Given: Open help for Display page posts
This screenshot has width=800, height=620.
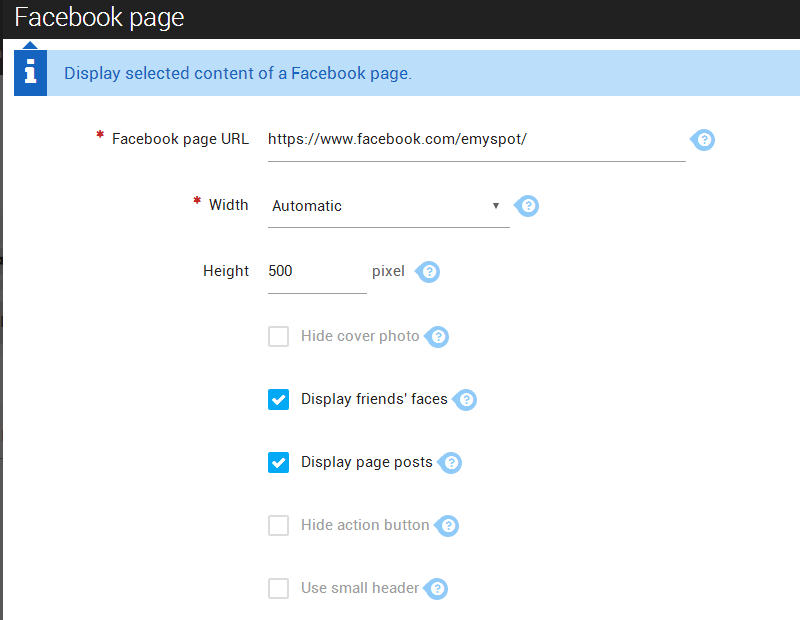Looking at the screenshot, I should coord(450,463).
